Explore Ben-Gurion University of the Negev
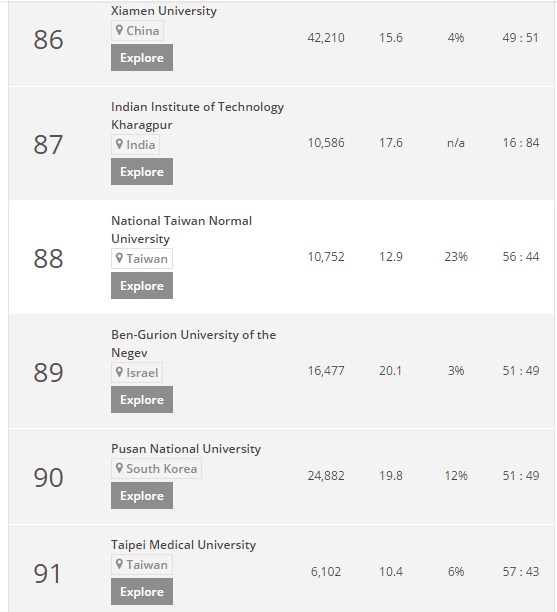Viewport: 557px width, 612px height. [142, 399]
